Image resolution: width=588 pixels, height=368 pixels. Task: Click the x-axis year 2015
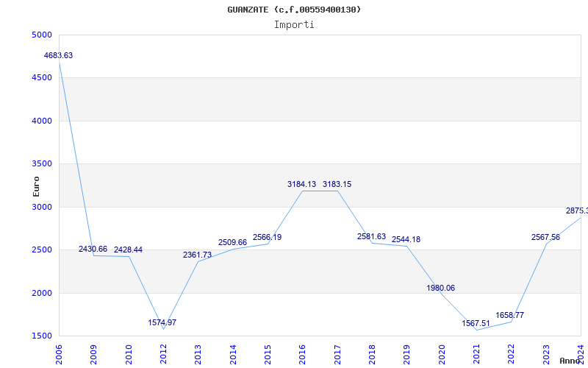[x=268, y=355]
